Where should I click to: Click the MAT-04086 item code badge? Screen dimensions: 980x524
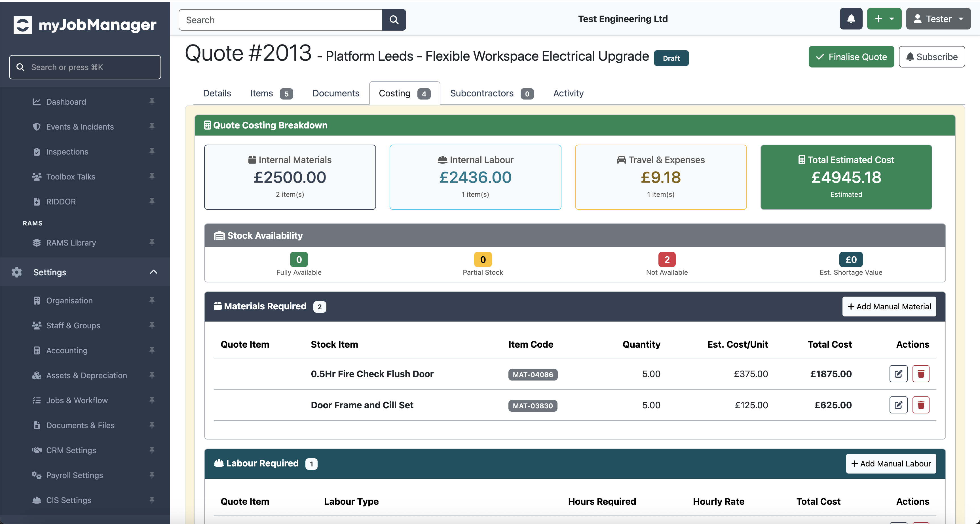(x=533, y=375)
